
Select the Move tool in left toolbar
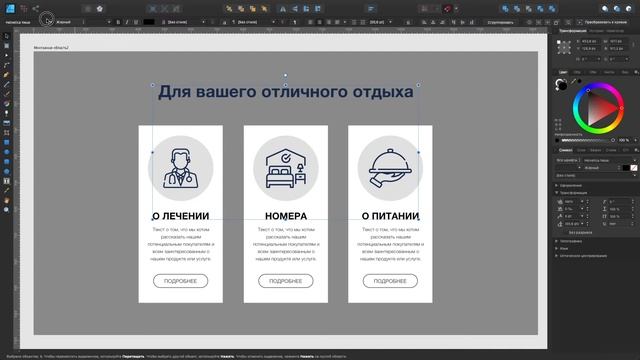point(6,36)
